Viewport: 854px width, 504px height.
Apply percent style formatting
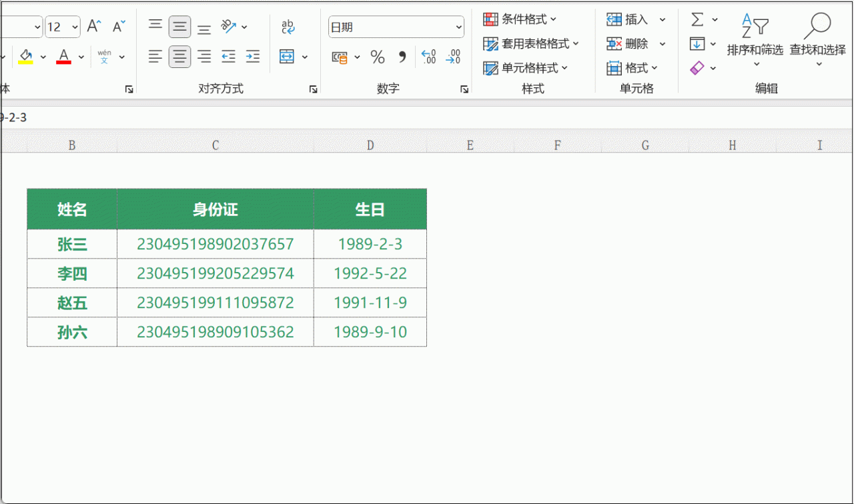[x=378, y=57]
